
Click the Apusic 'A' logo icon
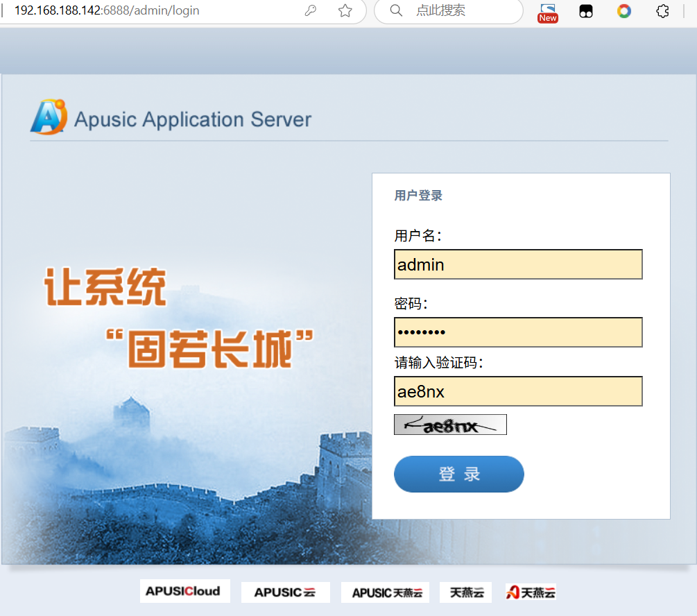(x=49, y=117)
